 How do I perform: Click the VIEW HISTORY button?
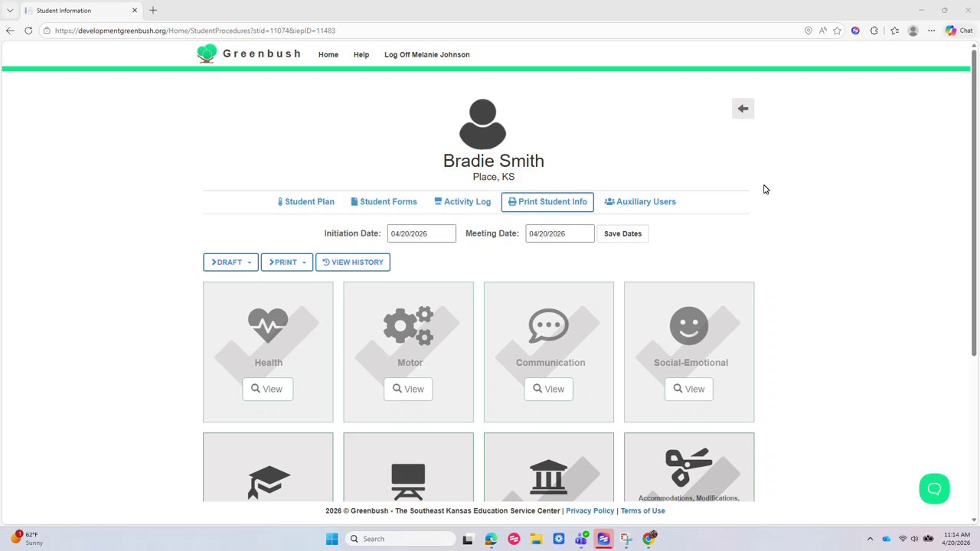pyautogui.click(x=353, y=262)
